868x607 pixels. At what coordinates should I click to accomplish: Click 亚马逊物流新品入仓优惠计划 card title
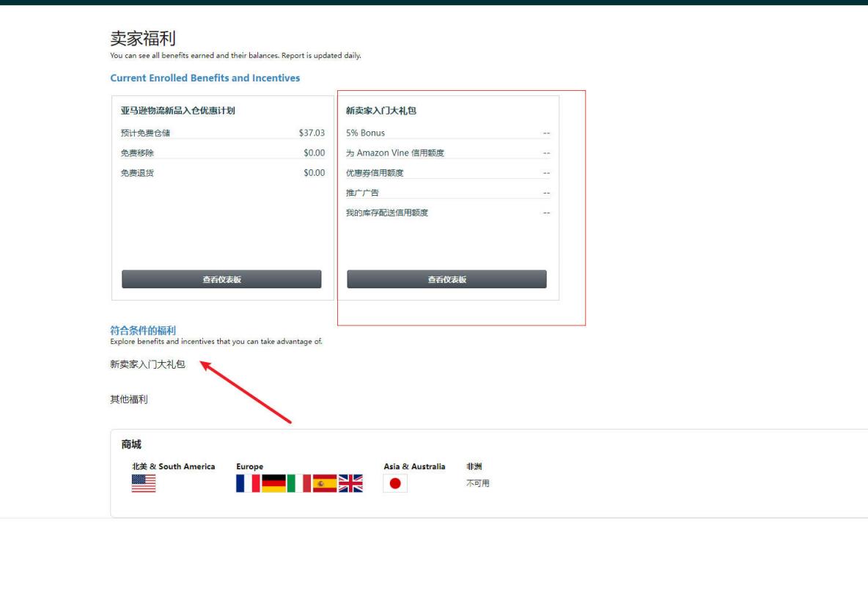click(x=177, y=111)
